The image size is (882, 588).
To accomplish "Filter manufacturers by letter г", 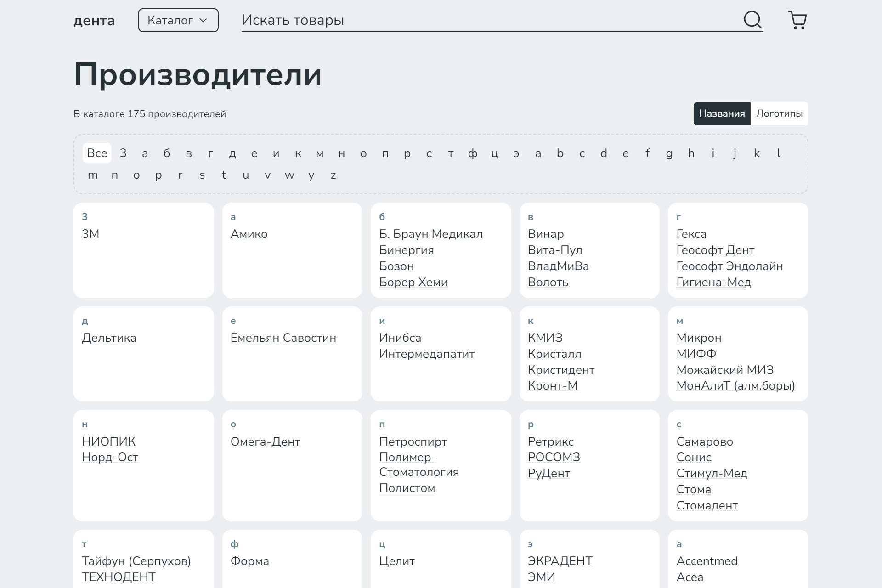I will tap(211, 153).
